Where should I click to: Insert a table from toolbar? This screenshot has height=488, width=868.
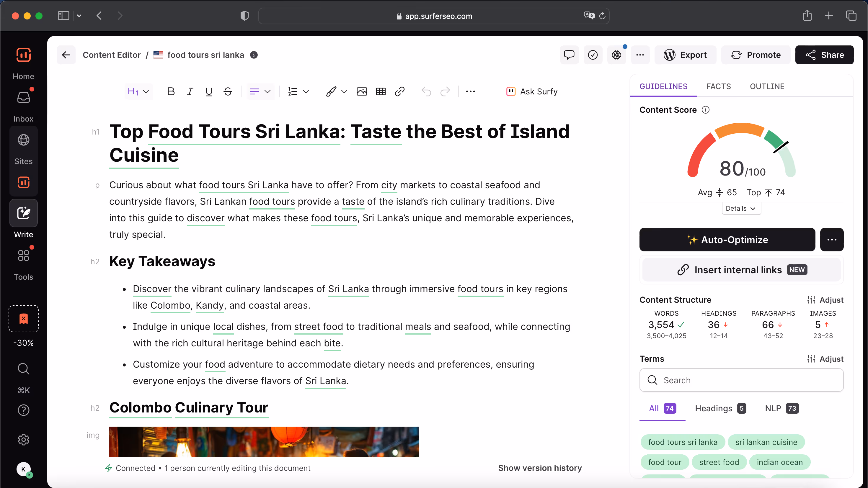pyautogui.click(x=381, y=91)
